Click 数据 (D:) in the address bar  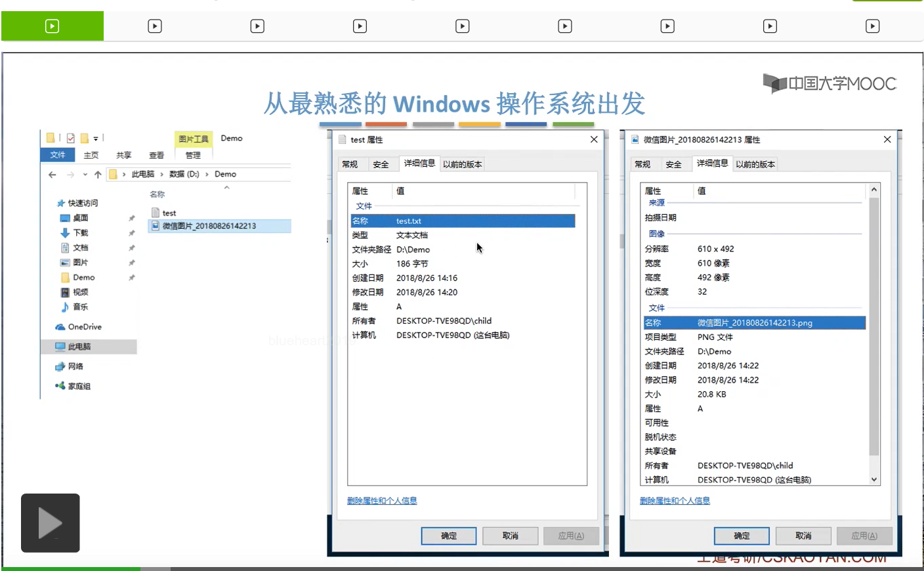[x=184, y=175]
